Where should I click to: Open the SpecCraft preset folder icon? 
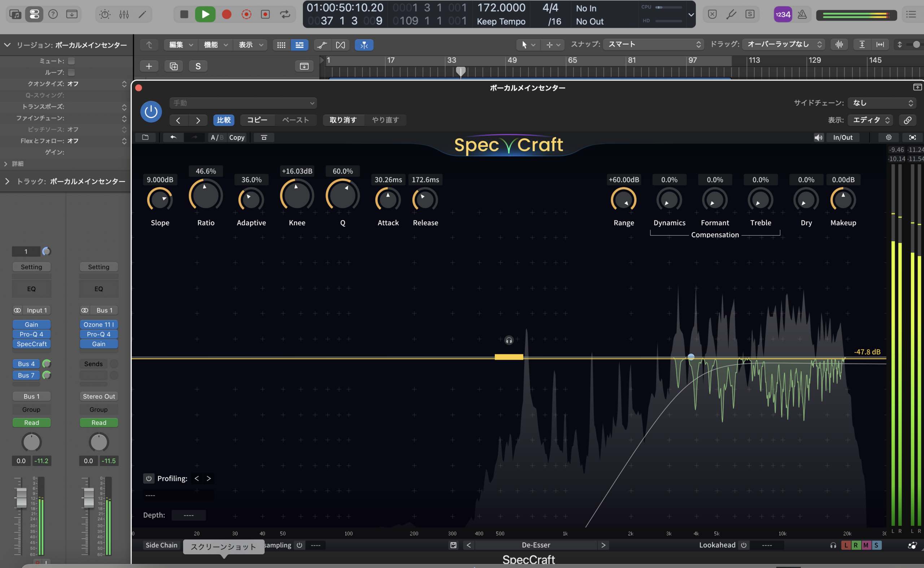coord(145,137)
